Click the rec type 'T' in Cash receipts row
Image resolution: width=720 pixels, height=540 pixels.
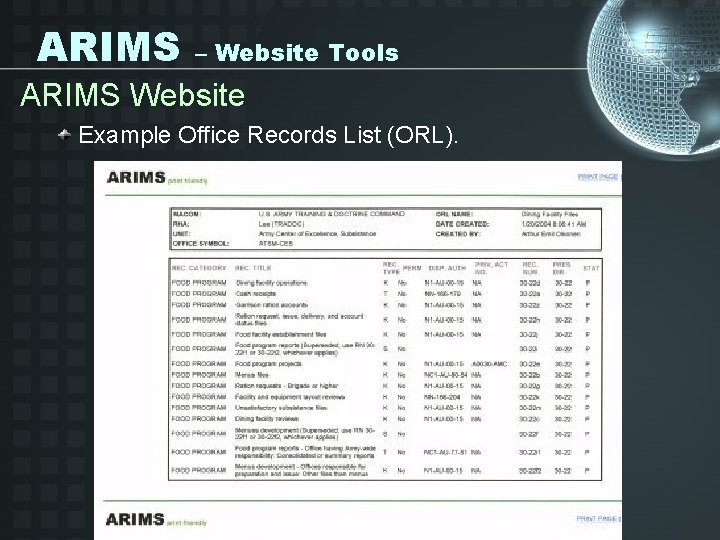pyautogui.click(x=385, y=294)
